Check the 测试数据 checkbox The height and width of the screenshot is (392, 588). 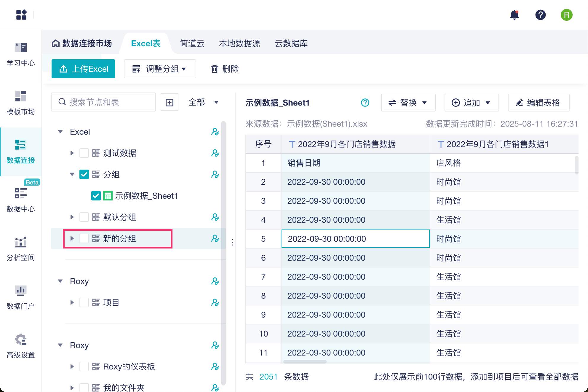point(84,153)
